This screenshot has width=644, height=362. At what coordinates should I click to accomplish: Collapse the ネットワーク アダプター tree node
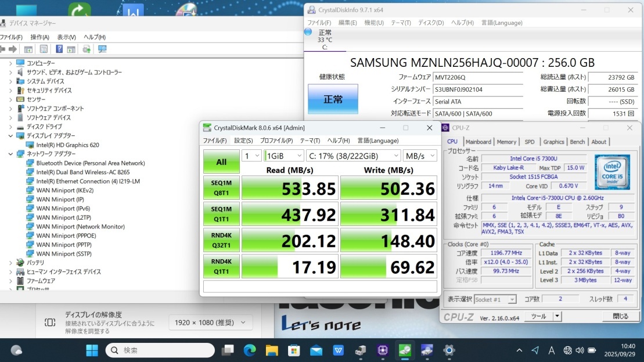(10, 154)
